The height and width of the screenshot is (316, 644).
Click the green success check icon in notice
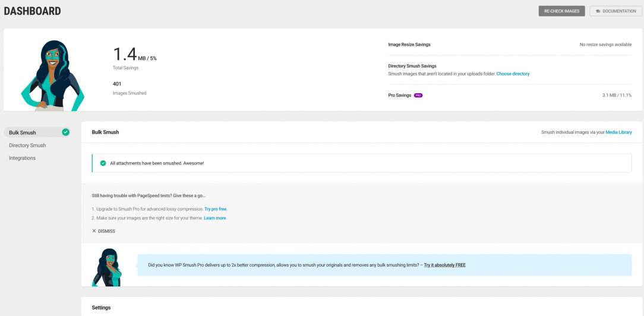(103, 163)
